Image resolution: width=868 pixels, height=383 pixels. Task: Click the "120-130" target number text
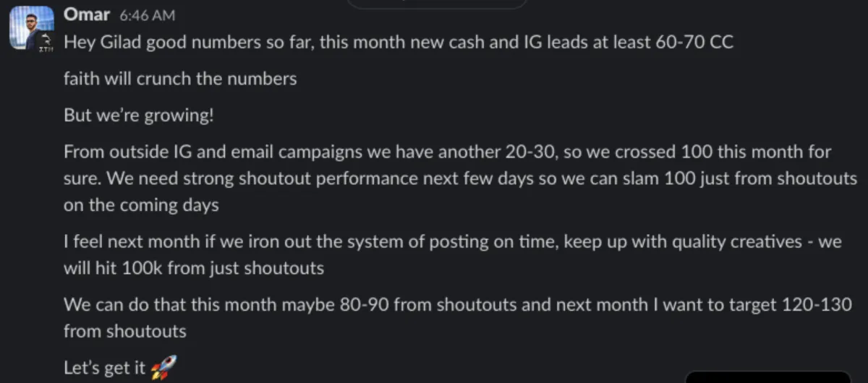point(817,304)
